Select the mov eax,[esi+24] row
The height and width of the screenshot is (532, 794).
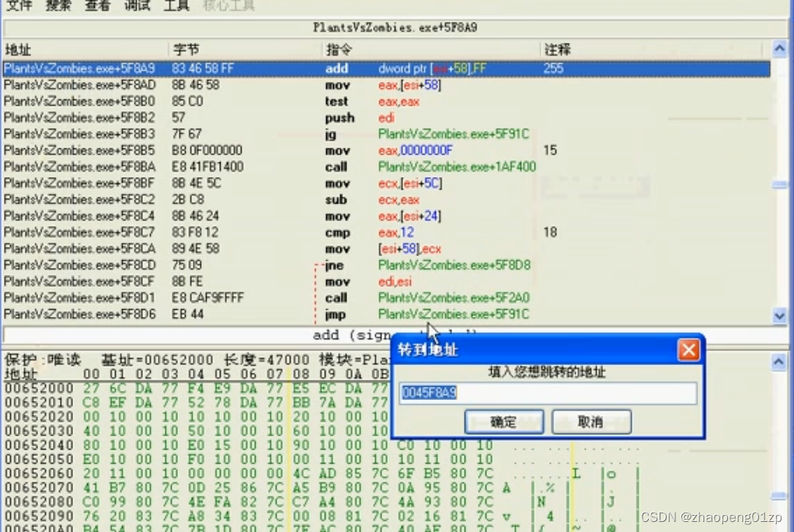pyautogui.click(x=386, y=216)
